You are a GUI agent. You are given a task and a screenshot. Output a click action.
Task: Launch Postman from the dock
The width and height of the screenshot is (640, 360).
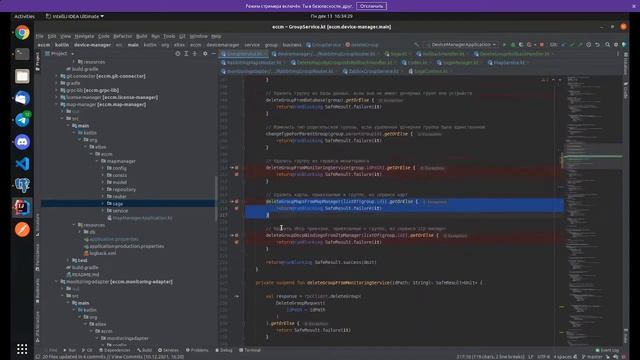(22, 229)
